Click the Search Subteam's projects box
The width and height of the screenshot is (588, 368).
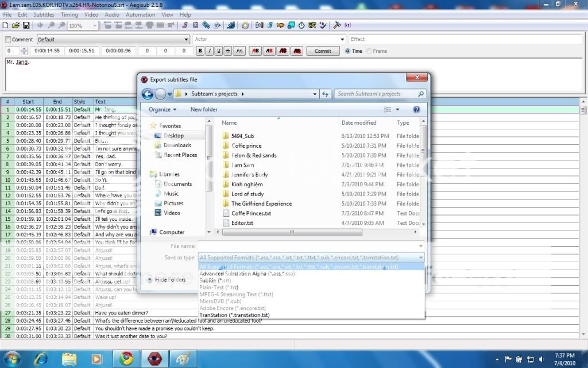(x=380, y=94)
